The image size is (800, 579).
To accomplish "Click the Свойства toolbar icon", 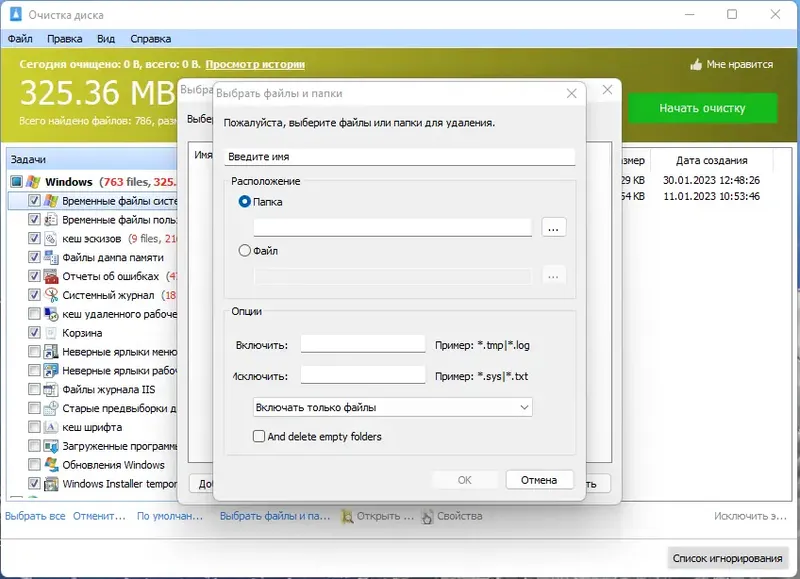I will pos(427,516).
